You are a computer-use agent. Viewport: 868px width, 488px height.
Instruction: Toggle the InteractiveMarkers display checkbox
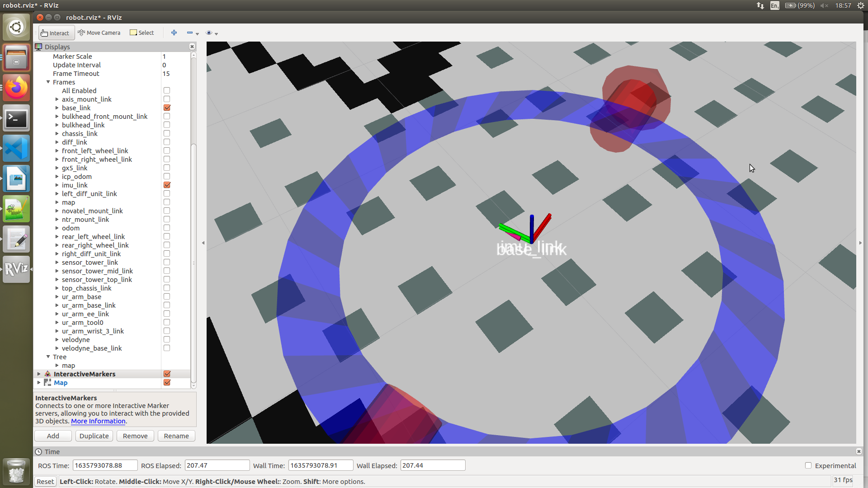click(167, 374)
